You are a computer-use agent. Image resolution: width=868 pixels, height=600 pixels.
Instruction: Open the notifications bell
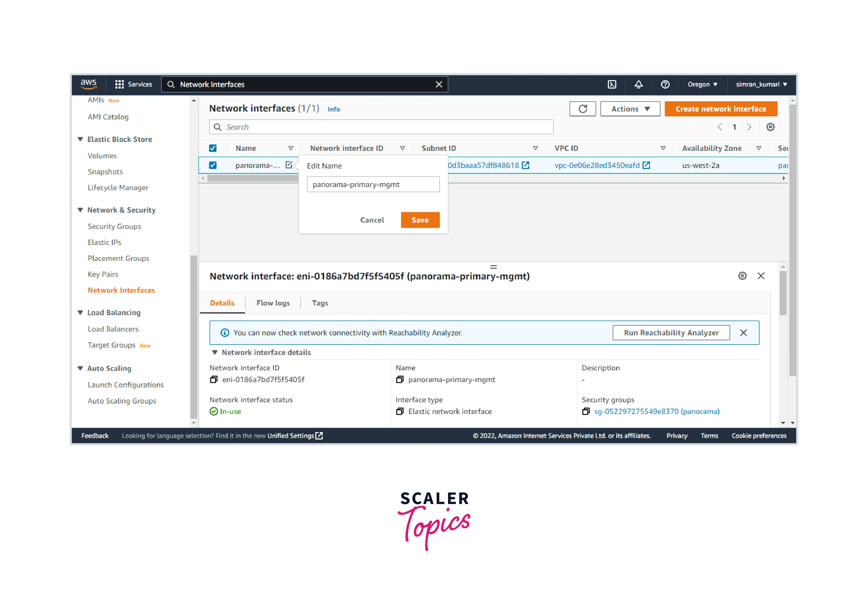click(x=638, y=84)
